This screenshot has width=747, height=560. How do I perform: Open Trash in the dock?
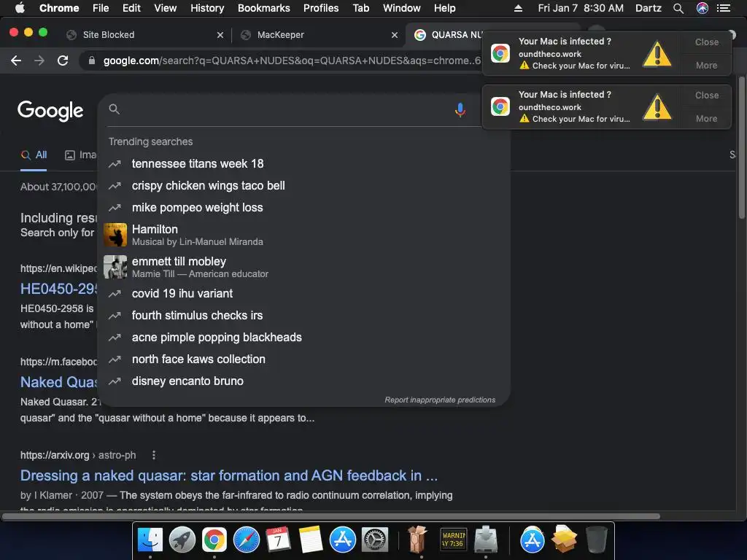596,540
